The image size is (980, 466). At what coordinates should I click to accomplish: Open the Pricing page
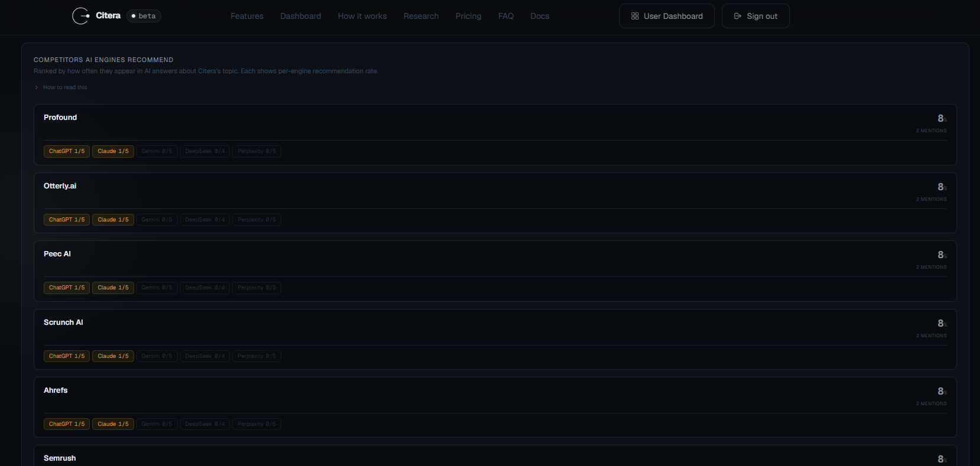468,16
